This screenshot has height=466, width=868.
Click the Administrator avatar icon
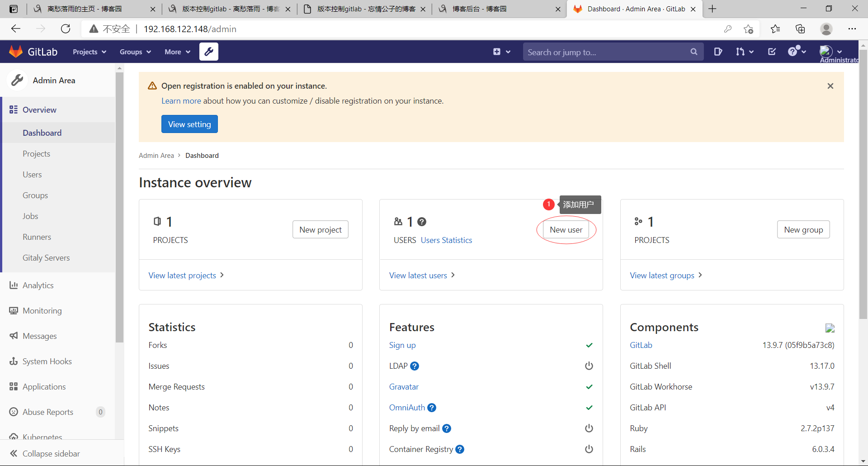tap(826, 51)
